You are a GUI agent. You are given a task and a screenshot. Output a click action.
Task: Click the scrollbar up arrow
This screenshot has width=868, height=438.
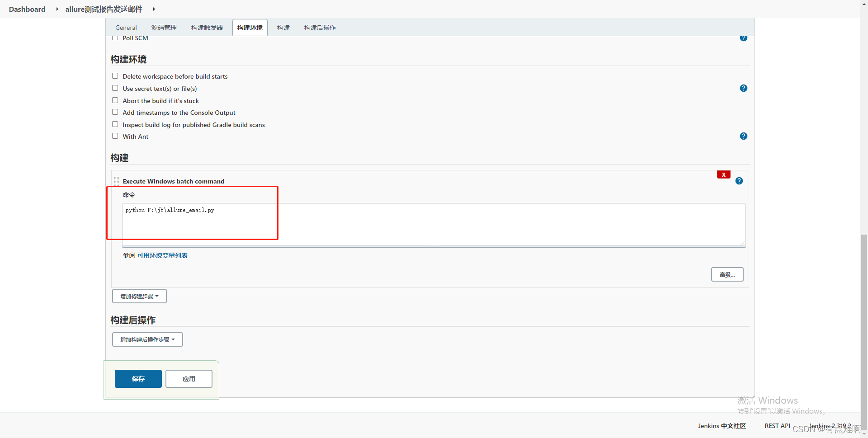pos(864,3)
